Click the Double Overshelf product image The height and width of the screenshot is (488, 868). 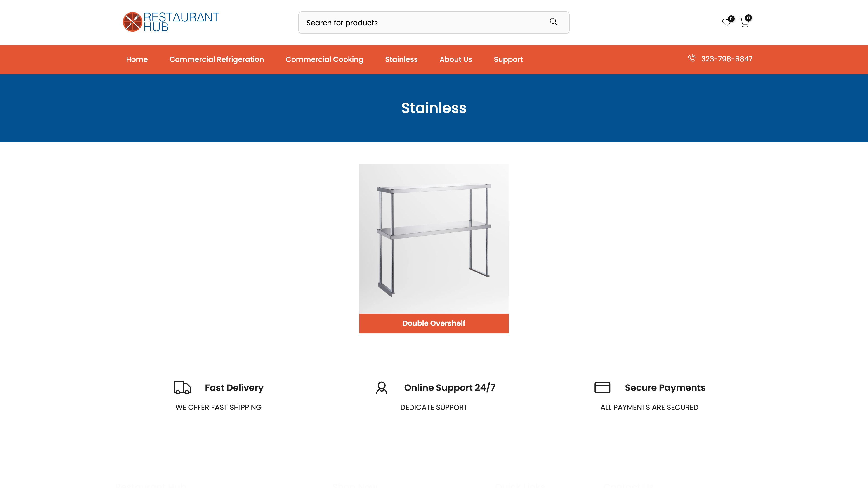(x=434, y=240)
